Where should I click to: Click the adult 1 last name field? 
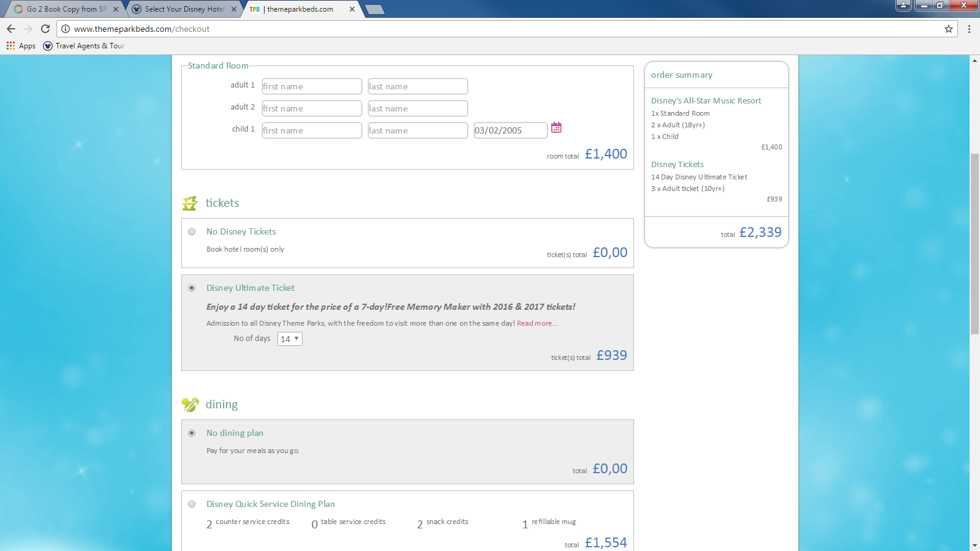418,86
